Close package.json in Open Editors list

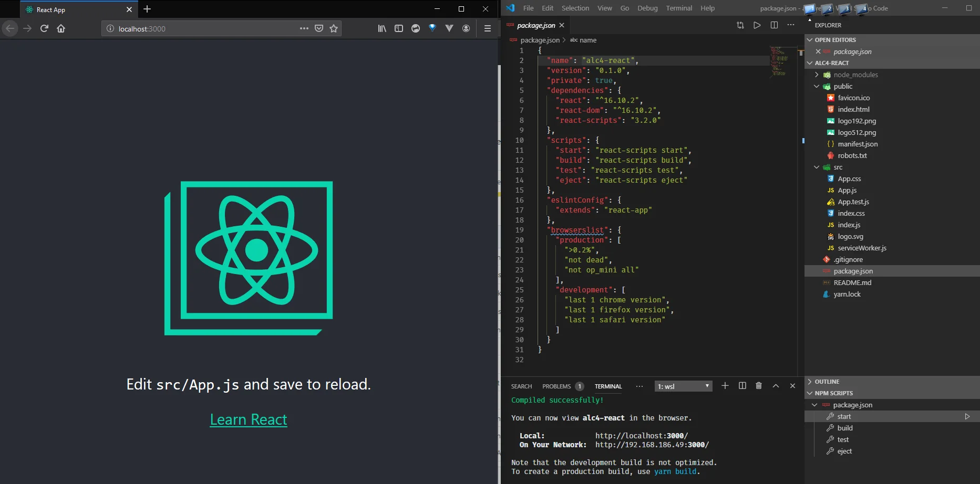click(818, 51)
